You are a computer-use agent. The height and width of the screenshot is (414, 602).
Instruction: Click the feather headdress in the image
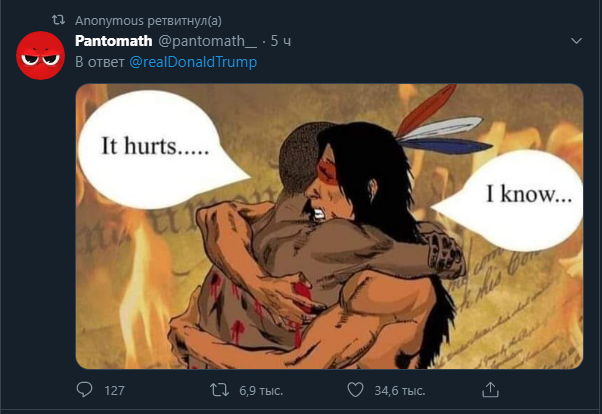tap(442, 123)
